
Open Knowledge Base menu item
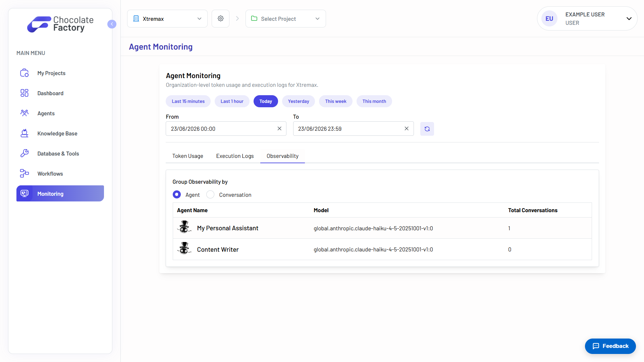click(x=60, y=133)
